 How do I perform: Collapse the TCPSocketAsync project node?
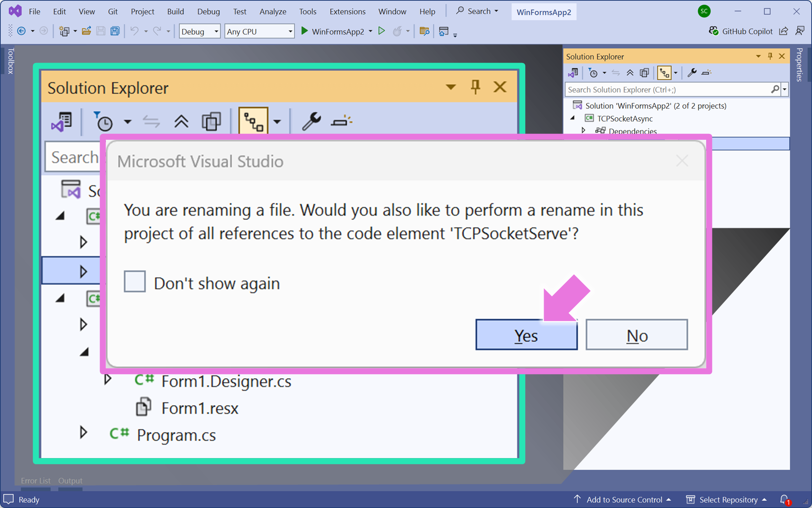(x=573, y=118)
